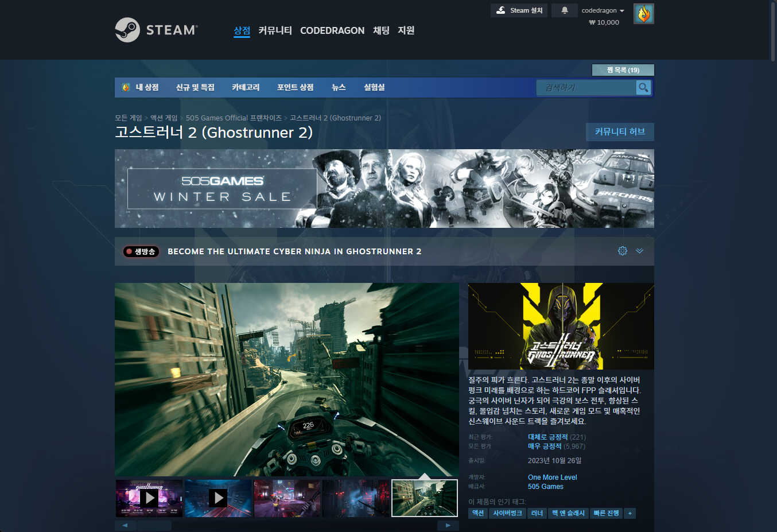Viewport: 777px width, 532px height.
Task: Click the 2023년 10월 26일 release date
Action: 555,461
